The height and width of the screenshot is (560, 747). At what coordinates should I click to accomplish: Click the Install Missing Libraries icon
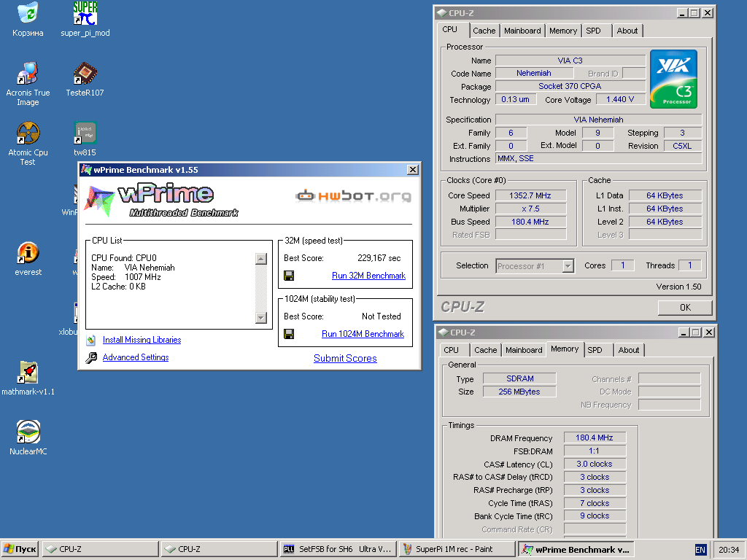click(x=91, y=340)
